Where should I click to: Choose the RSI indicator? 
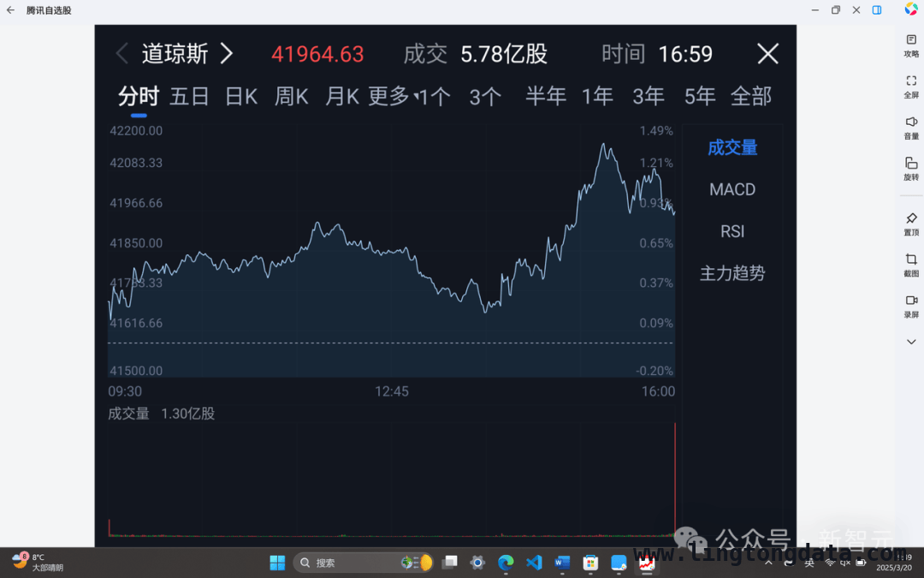732,231
